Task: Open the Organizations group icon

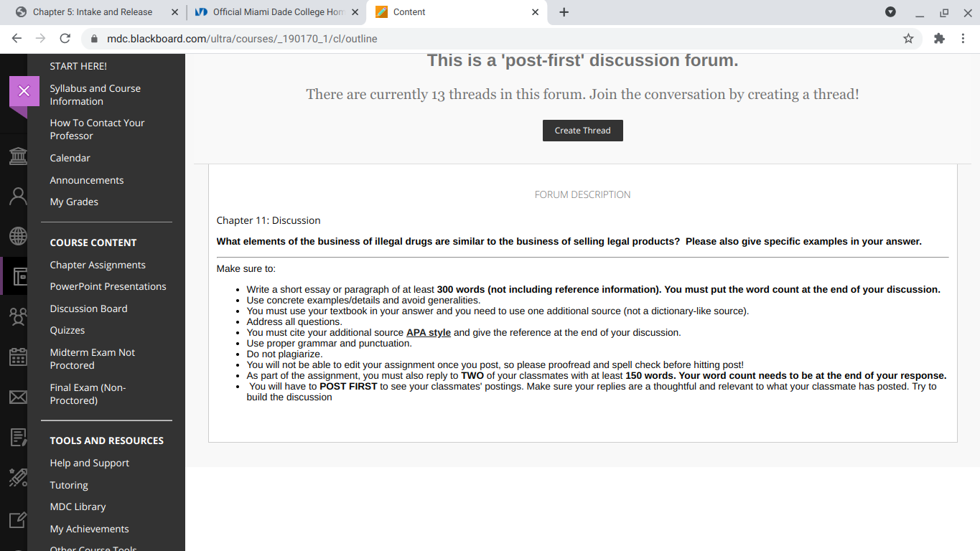Action: pos(17,316)
